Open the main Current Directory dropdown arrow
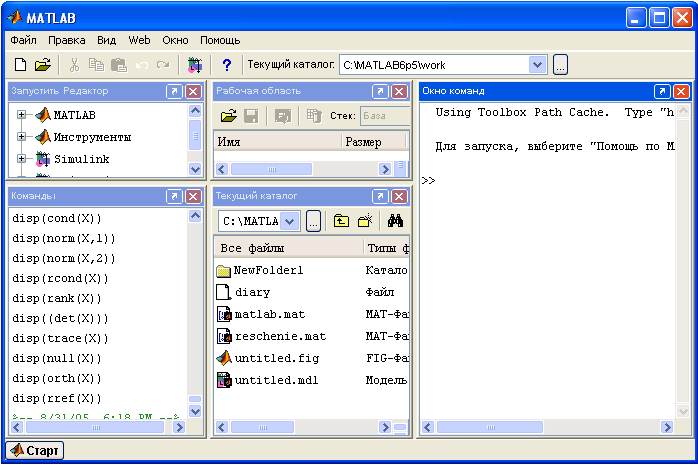Screen dimensions: 698x465 pos(538,65)
